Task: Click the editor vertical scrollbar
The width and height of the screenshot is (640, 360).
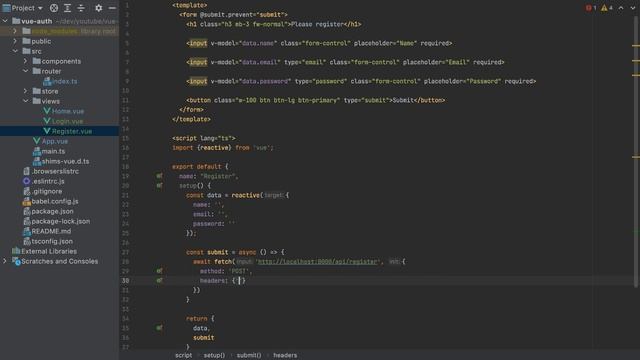Action: (636, 151)
